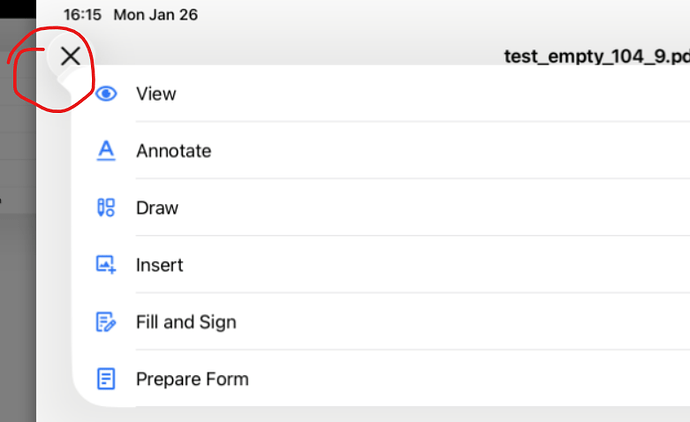Screen dimensions: 690x422
Task: Open the Insert option
Action: point(160,265)
